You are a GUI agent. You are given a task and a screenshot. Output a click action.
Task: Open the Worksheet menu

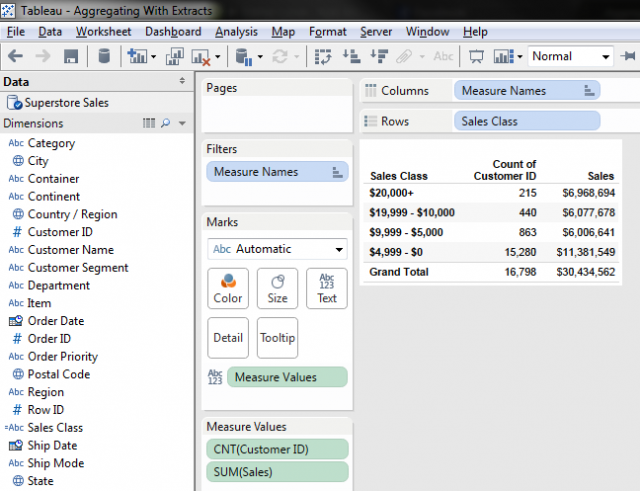pos(103,32)
